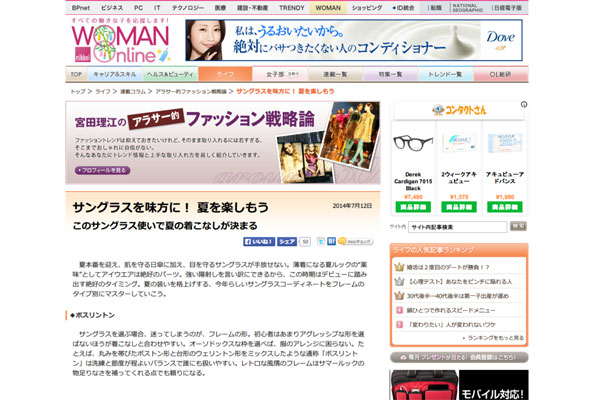Click the 2ウィークアキュビュー product image
Viewport: 600px width, 400px height.
[x=459, y=142]
